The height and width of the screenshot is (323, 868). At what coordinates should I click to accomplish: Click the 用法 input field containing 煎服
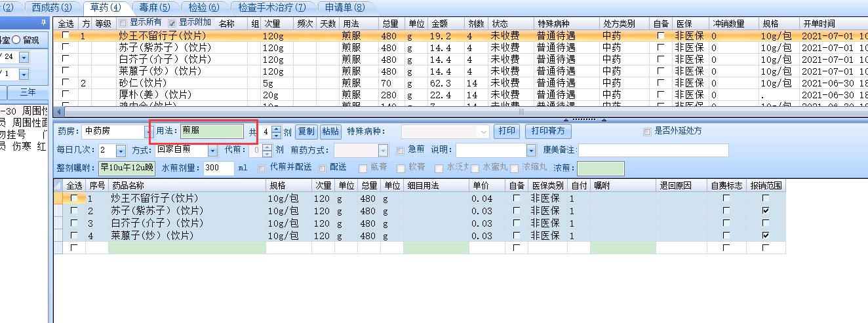tap(212, 131)
